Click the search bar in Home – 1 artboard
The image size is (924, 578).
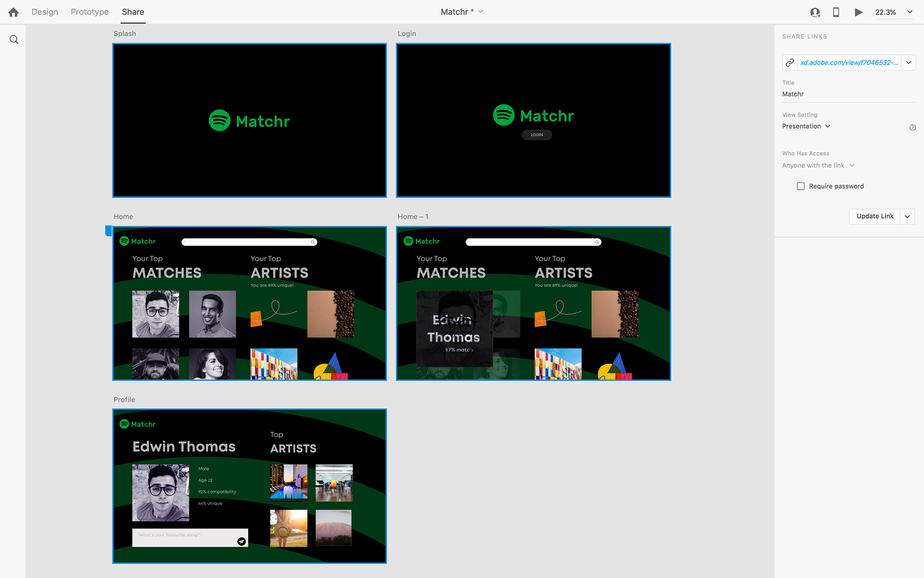click(x=533, y=242)
